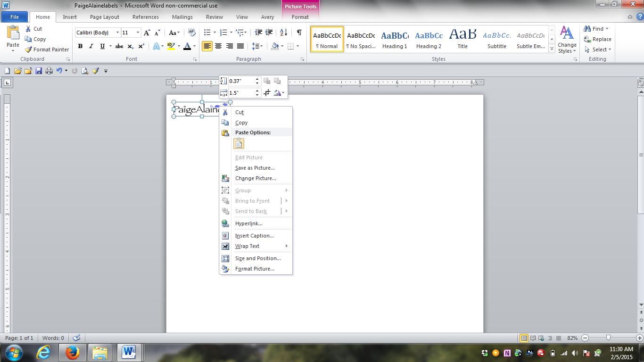Enable center text alignment
Image resolution: width=644 pixels, height=362 pixels.
[218, 46]
